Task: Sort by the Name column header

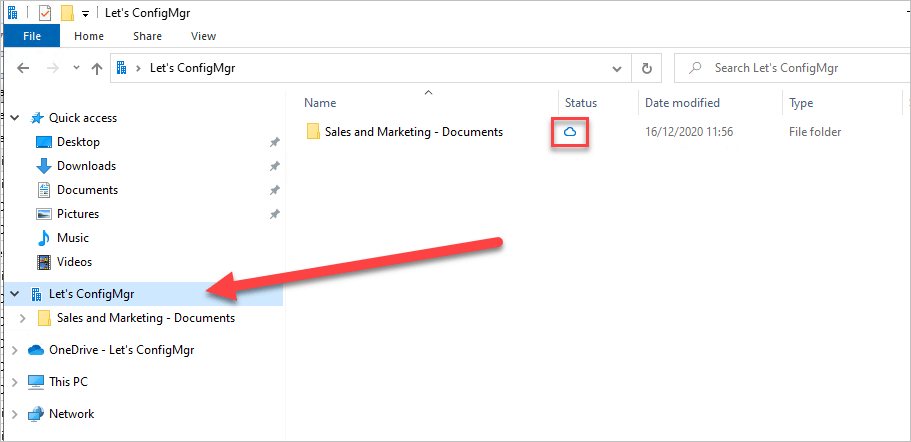Action: (x=320, y=103)
